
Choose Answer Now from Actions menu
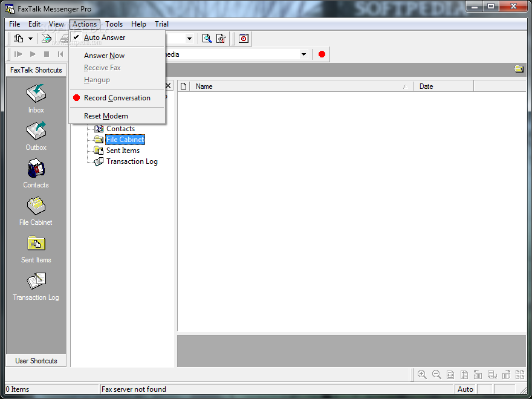click(x=117, y=56)
